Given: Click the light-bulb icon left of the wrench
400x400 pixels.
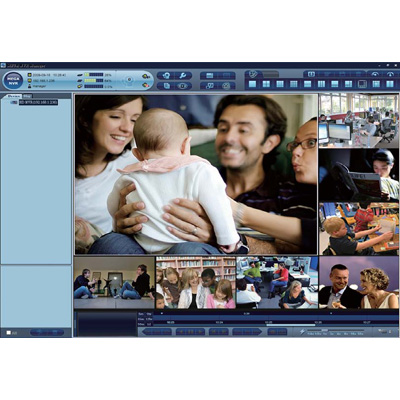Looking at the screenshot, I should click(x=167, y=76).
